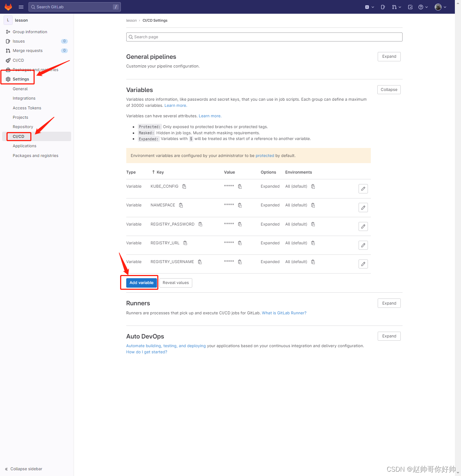461x476 pixels.
Task: Open Repository settings submenu item
Action: coord(23,127)
